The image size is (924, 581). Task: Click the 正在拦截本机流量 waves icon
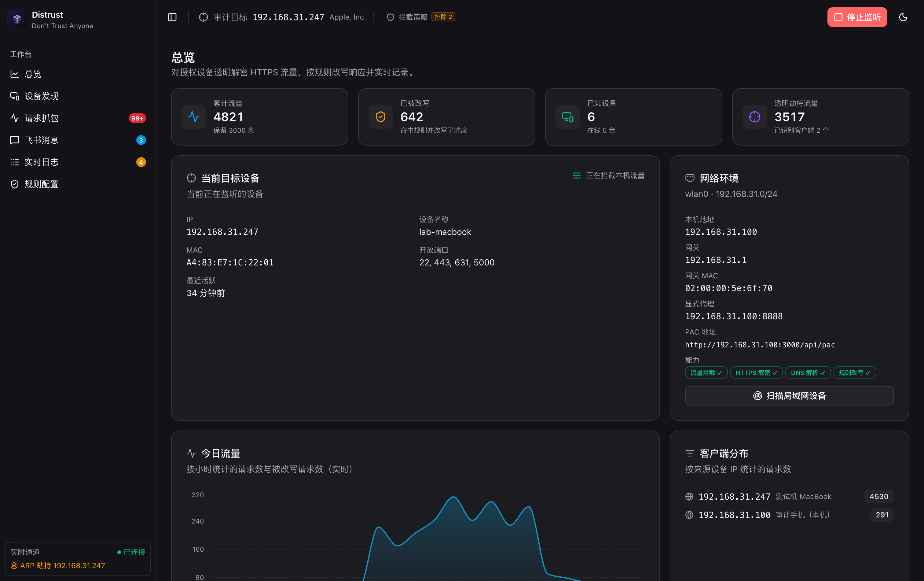[577, 176]
